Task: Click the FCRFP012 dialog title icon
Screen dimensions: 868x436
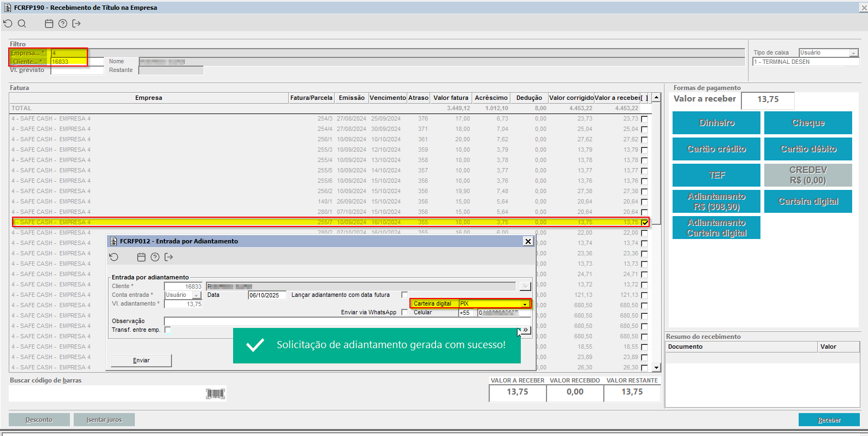Action: coord(114,241)
